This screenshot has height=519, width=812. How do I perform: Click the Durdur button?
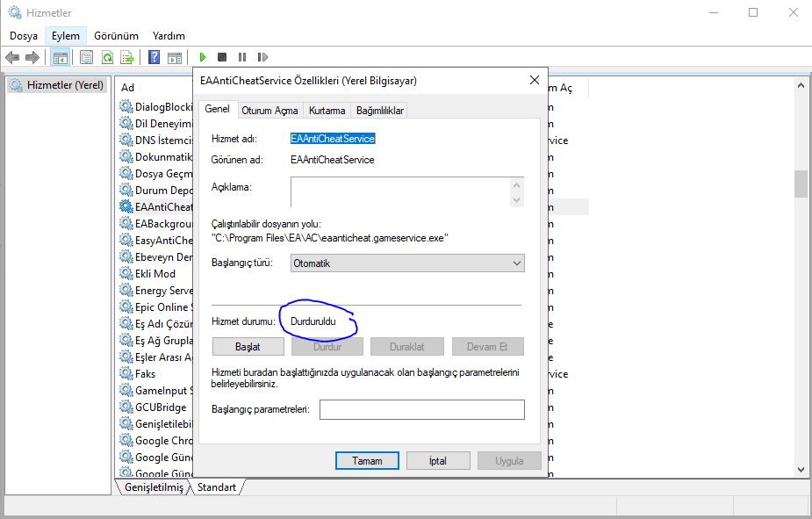327,347
